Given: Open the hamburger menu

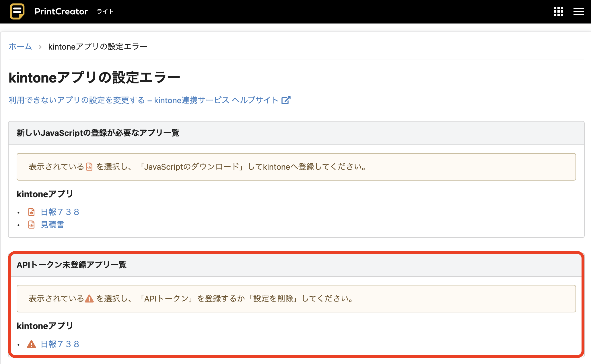Looking at the screenshot, I should [x=578, y=11].
